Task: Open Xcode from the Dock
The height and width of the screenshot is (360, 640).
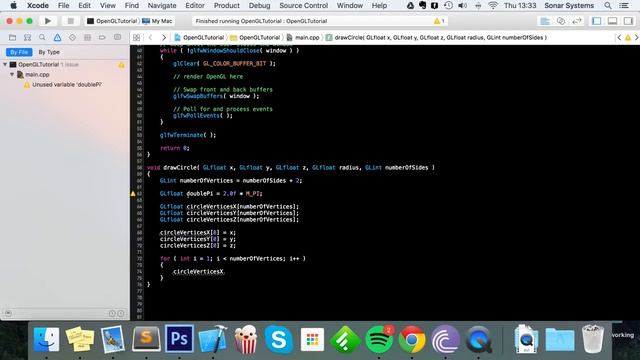Action: click(x=213, y=339)
